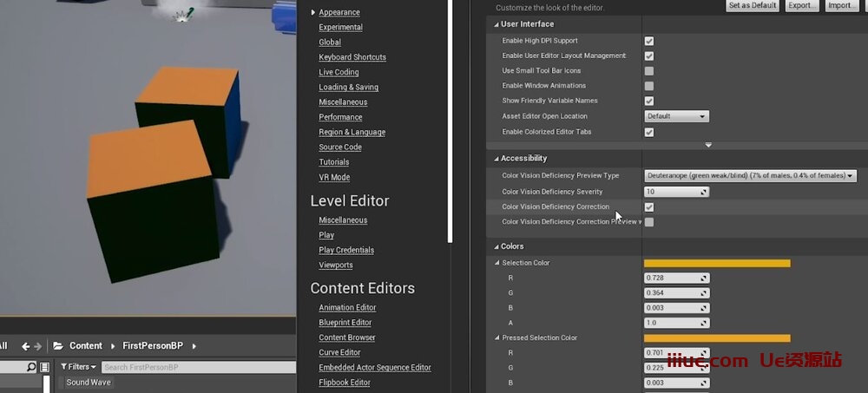Disable Enable High DPI Support checkbox

click(x=649, y=41)
